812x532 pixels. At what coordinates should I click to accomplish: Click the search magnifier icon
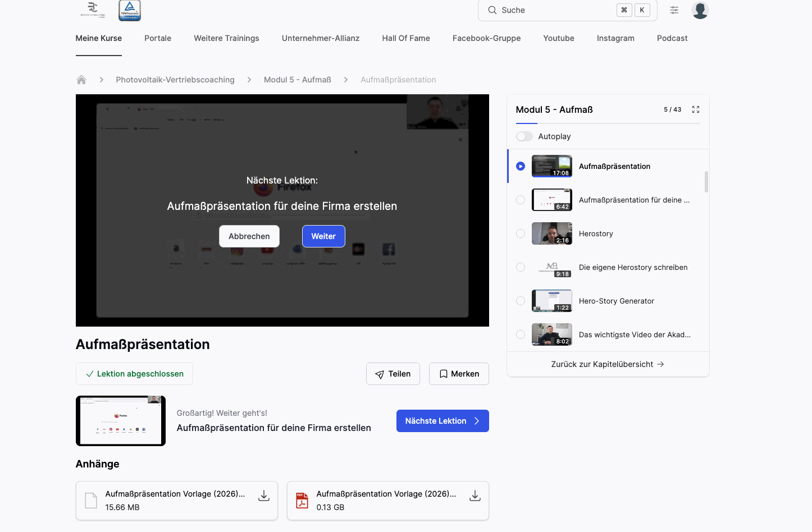tap(492, 10)
